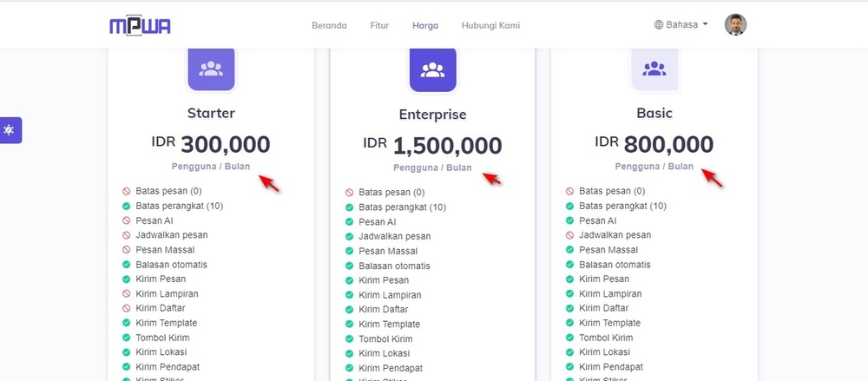Image resolution: width=868 pixels, height=381 pixels.
Task: Select the Harga navigation item
Action: point(425,25)
